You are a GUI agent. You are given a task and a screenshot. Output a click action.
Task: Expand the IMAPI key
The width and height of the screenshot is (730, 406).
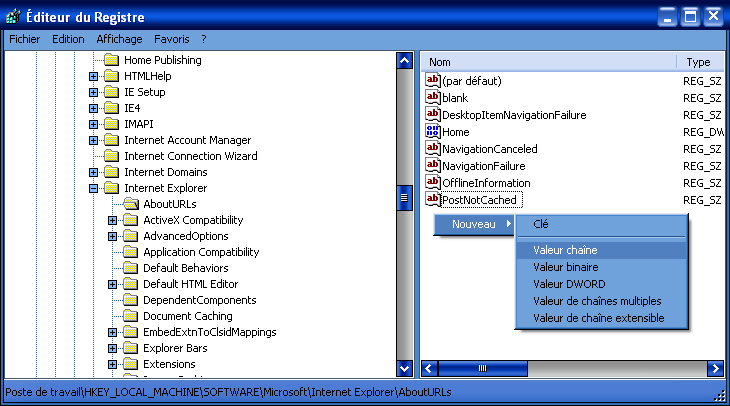94,124
